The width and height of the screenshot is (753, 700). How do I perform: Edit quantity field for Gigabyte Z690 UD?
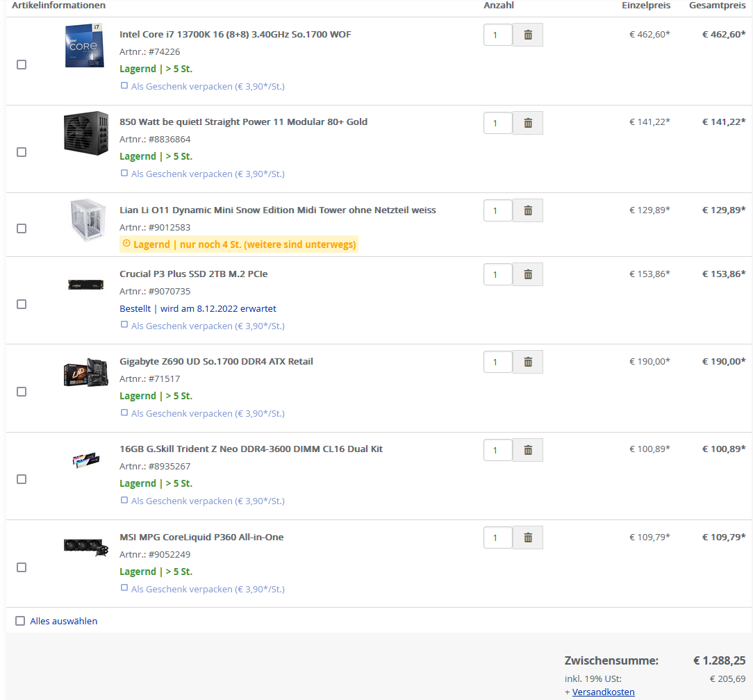[x=498, y=362]
